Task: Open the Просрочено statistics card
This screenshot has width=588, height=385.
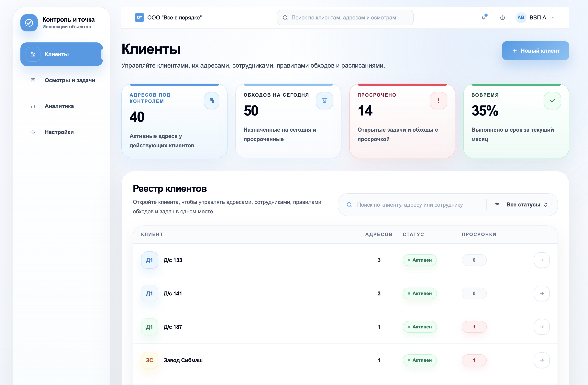Action: click(x=402, y=121)
